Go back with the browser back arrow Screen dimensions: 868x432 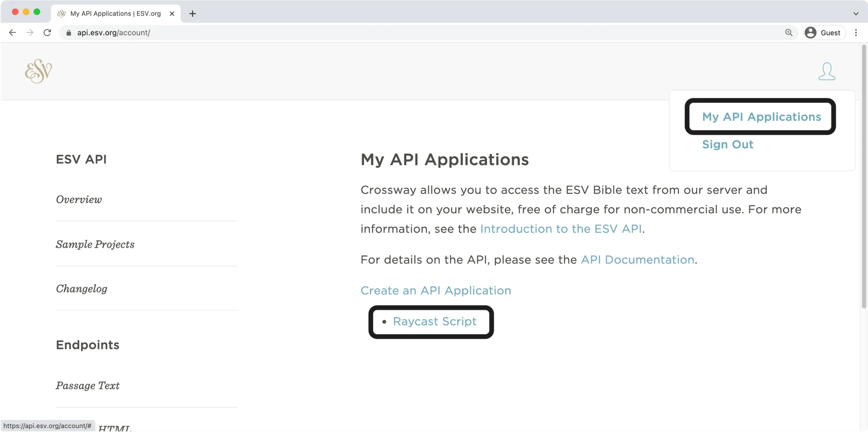tap(13, 32)
